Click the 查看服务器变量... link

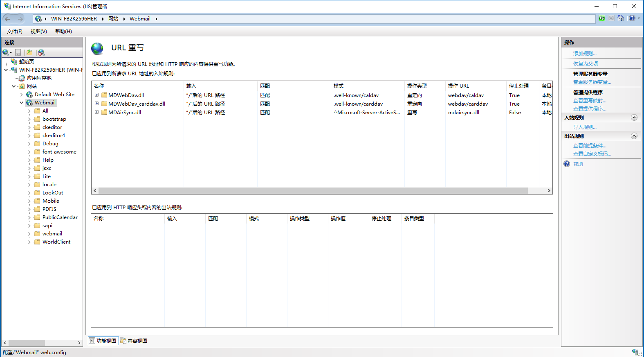point(592,82)
